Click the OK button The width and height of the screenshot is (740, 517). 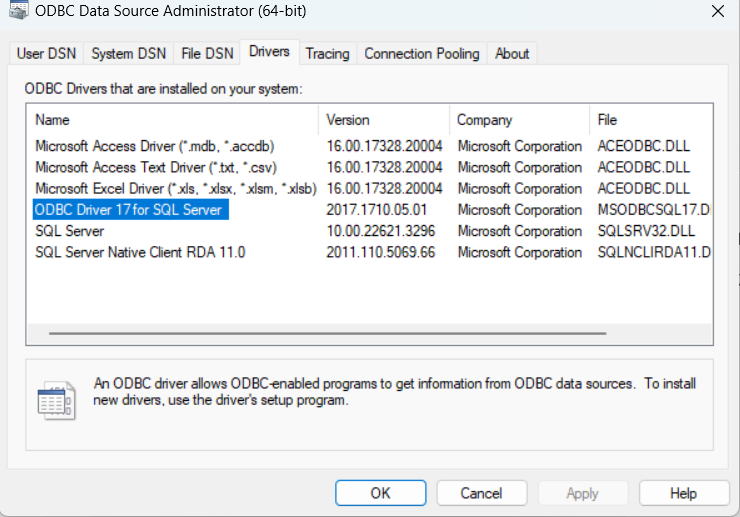(381, 493)
